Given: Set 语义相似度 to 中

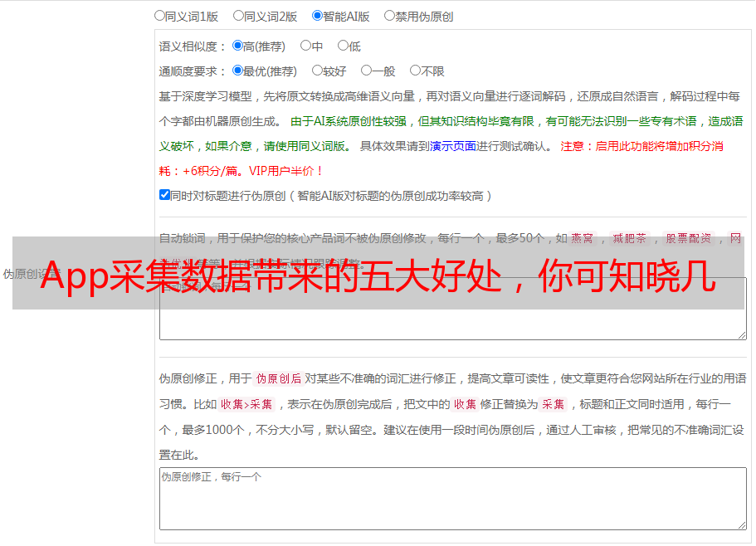Looking at the screenshot, I should click(x=305, y=46).
